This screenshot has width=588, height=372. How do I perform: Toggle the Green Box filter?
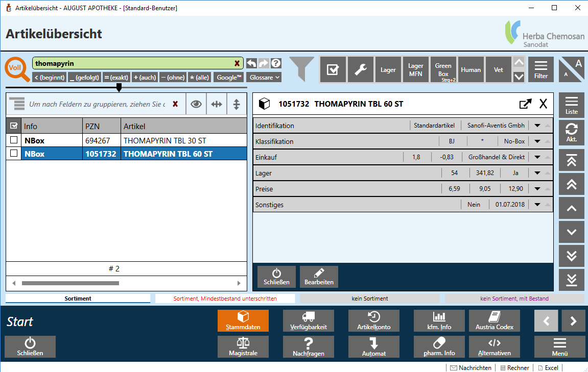click(x=443, y=70)
